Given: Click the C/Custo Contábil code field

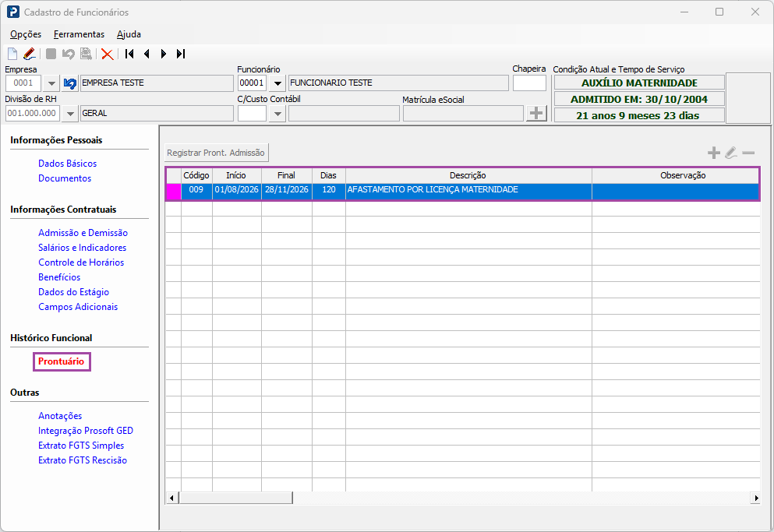Looking at the screenshot, I should click(x=252, y=114).
